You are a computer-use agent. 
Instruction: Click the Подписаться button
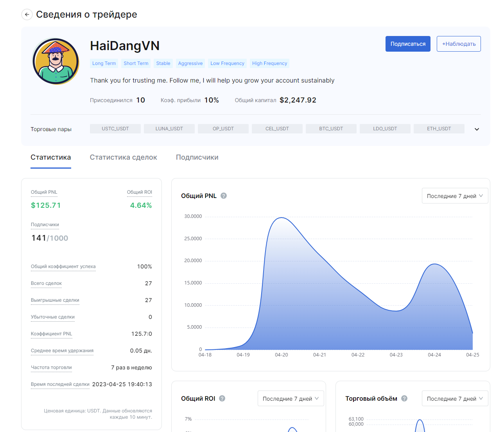pyautogui.click(x=408, y=44)
